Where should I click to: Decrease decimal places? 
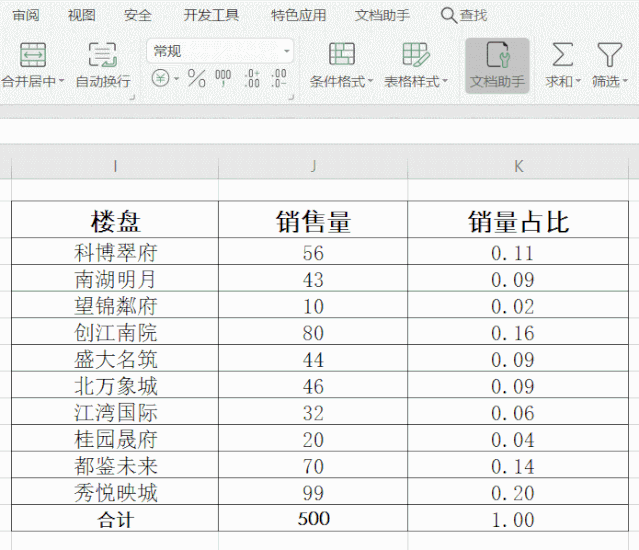(279, 78)
